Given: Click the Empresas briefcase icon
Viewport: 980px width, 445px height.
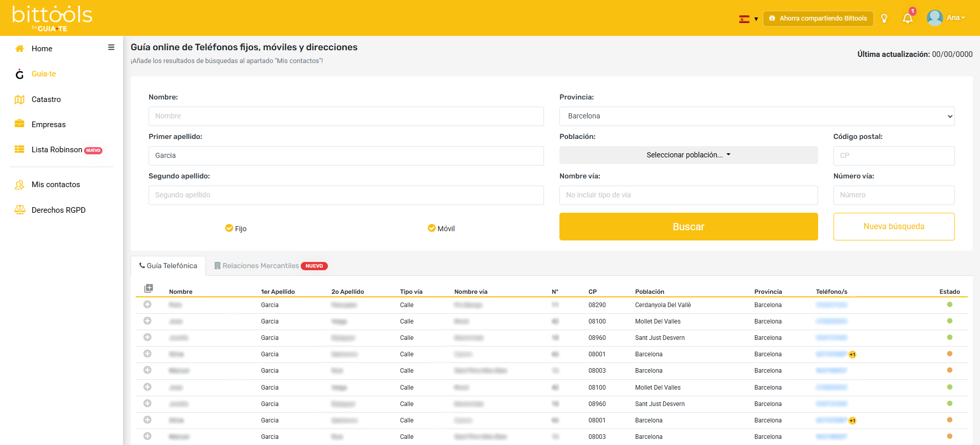Looking at the screenshot, I should point(19,124).
